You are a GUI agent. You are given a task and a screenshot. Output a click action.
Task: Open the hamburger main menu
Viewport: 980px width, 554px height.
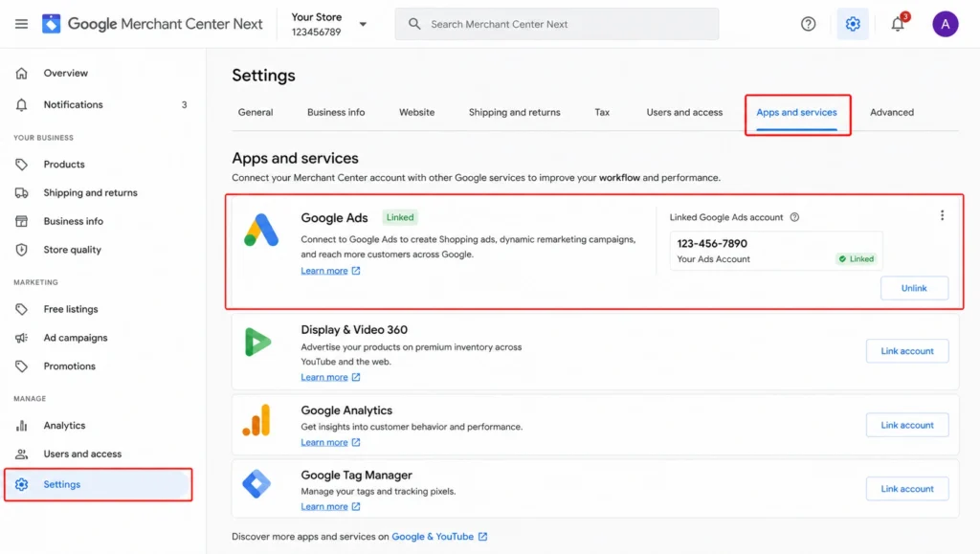point(21,24)
